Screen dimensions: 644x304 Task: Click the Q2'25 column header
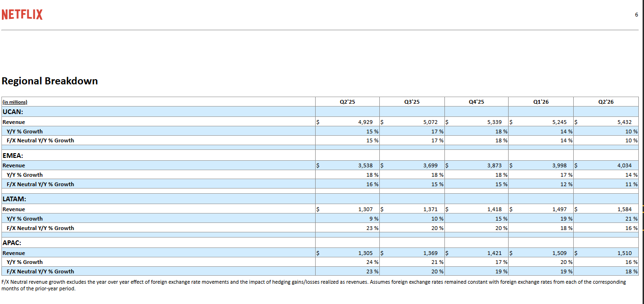pyautogui.click(x=347, y=102)
